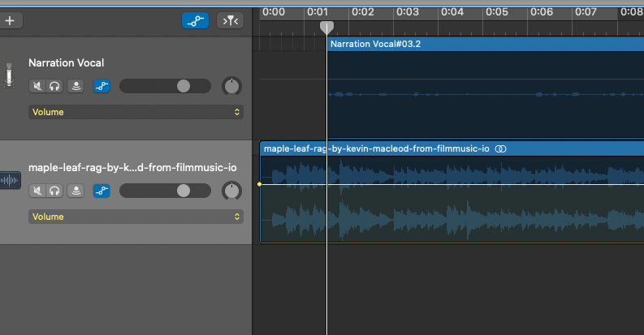This screenshot has height=335, width=644.
Task: Solo the Narration Vocal track with headphones
Action: 54,86
